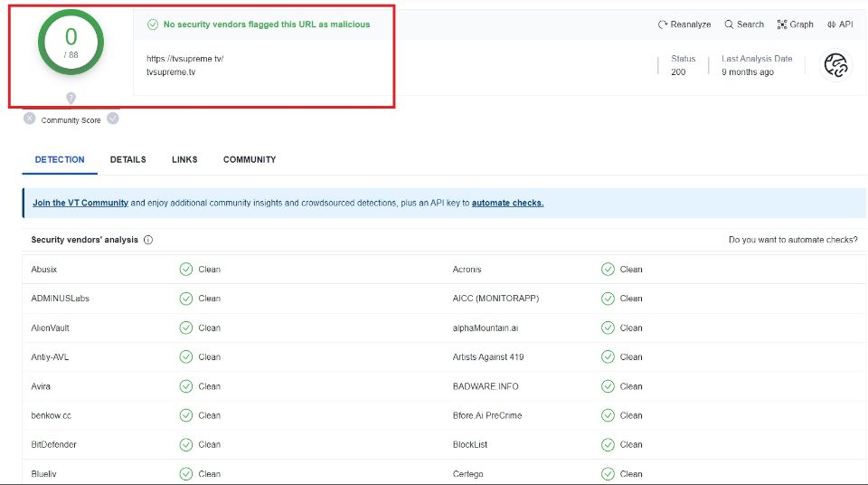Click the Artists Against 419 vendor name

(x=488, y=357)
